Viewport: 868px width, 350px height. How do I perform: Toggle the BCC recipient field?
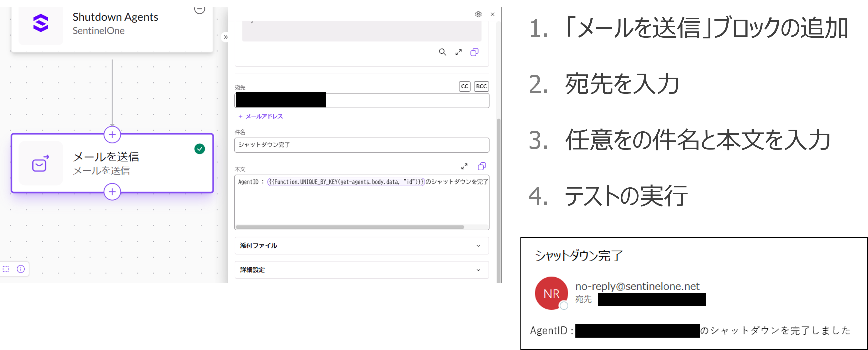coord(481,87)
